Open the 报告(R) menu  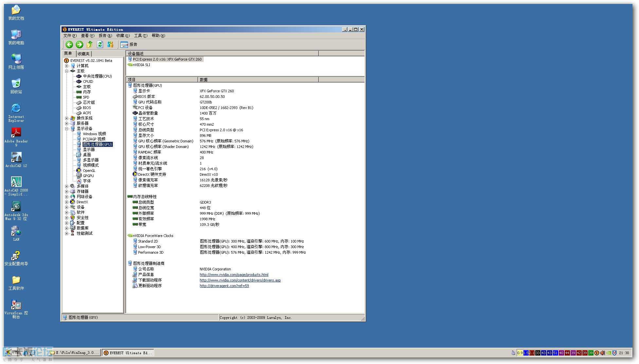click(105, 36)
